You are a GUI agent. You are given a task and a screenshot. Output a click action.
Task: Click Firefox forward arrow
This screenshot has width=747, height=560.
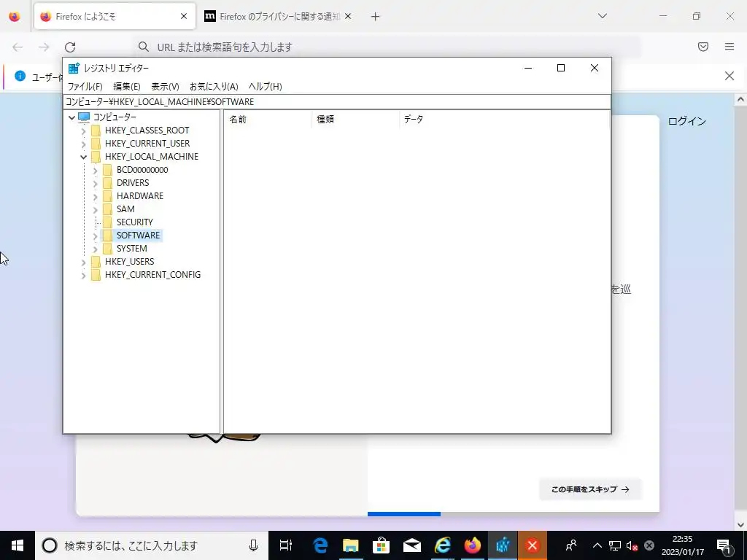[44, 47]
